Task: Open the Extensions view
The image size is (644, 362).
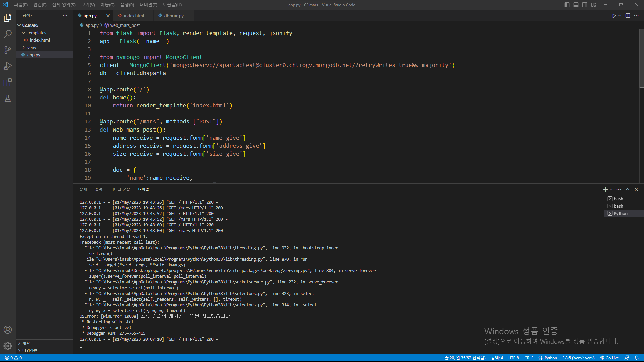Action: point(8,82)
